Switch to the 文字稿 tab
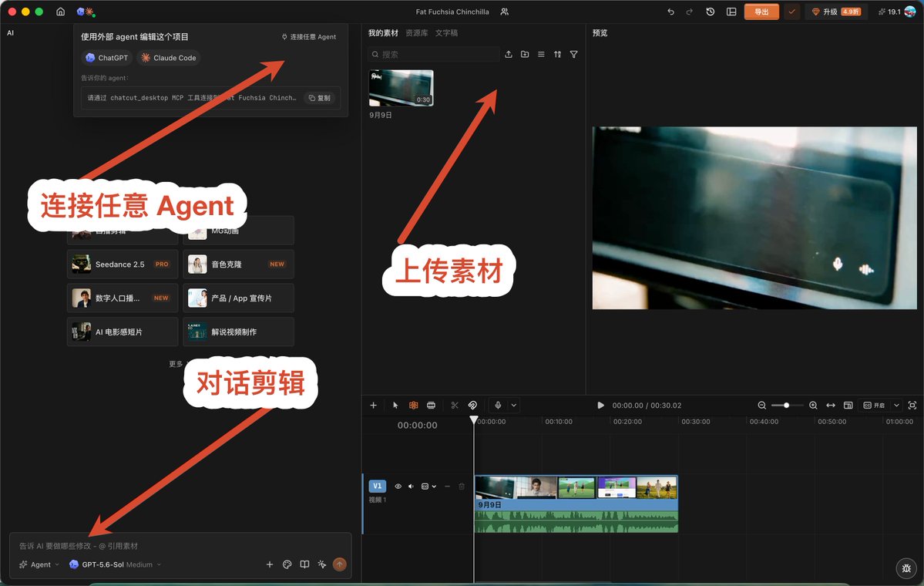The width and height of the screenshot is (924, 586). tap(447, 33)
